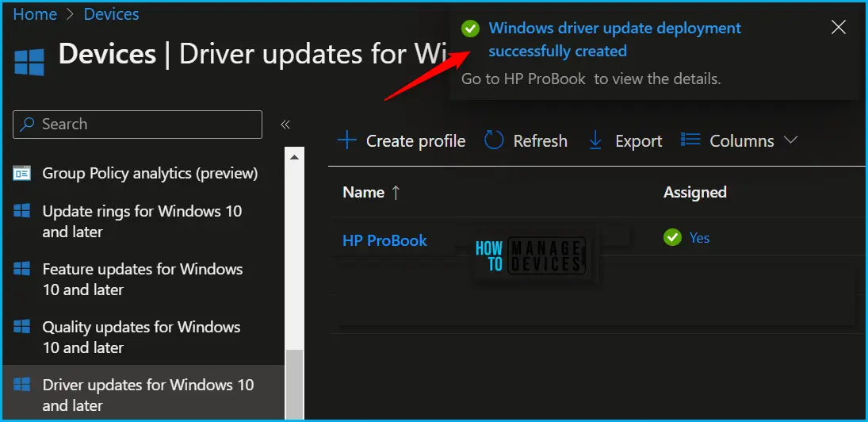Image resolution: width=868 pixels, height=422 pixels.
Task: Click the Devices | Driver updates page title
Action: 252,54
